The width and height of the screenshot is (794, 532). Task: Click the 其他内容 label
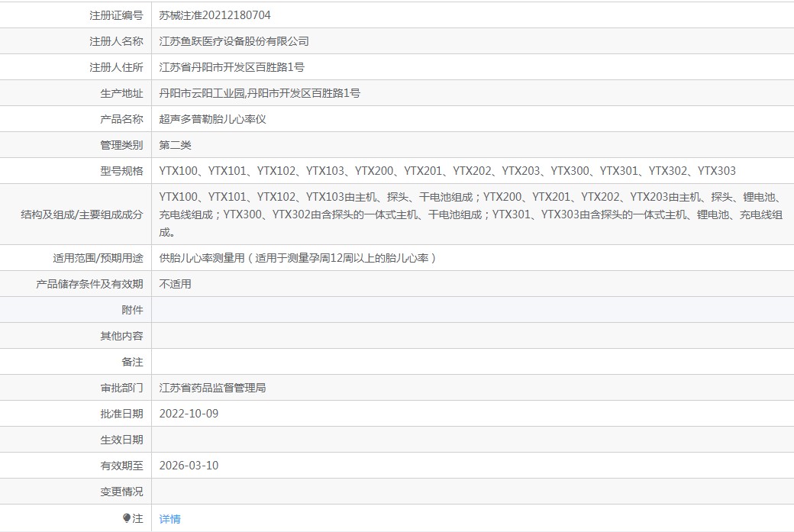tap(121, 336)
